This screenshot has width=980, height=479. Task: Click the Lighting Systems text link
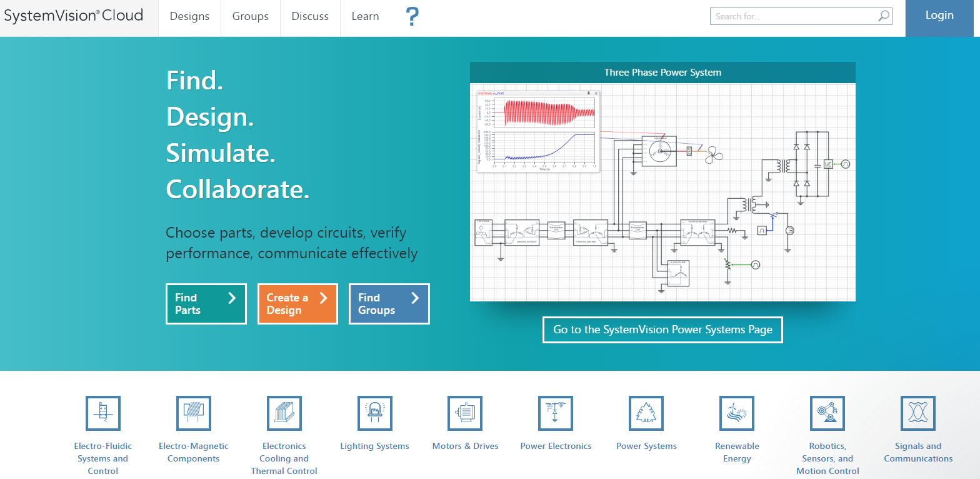click(375, 446)
